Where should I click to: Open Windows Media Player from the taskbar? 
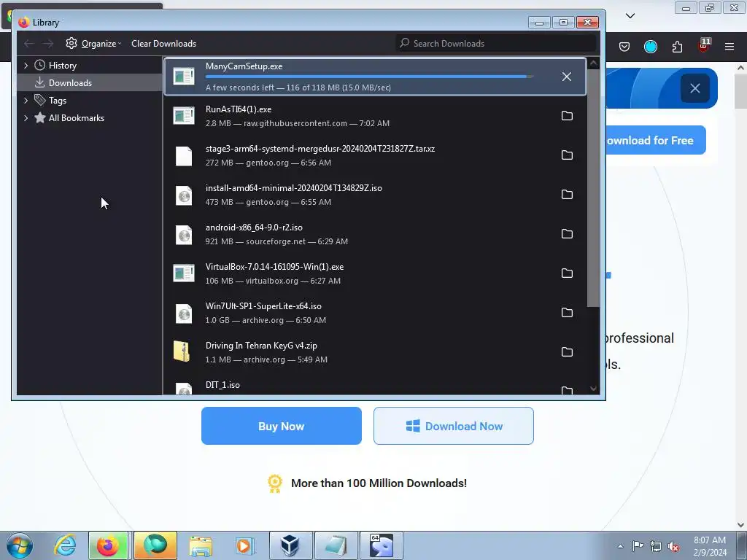click(x=246, y=545)
